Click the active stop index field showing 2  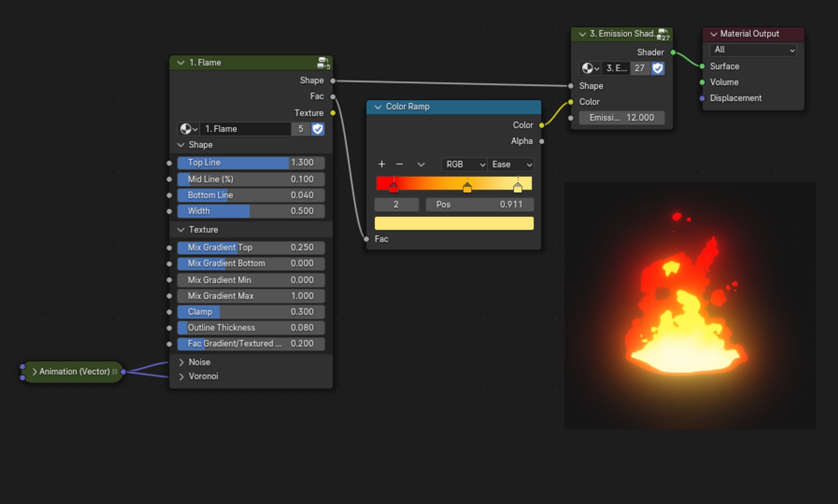click(x=397, y=204)
